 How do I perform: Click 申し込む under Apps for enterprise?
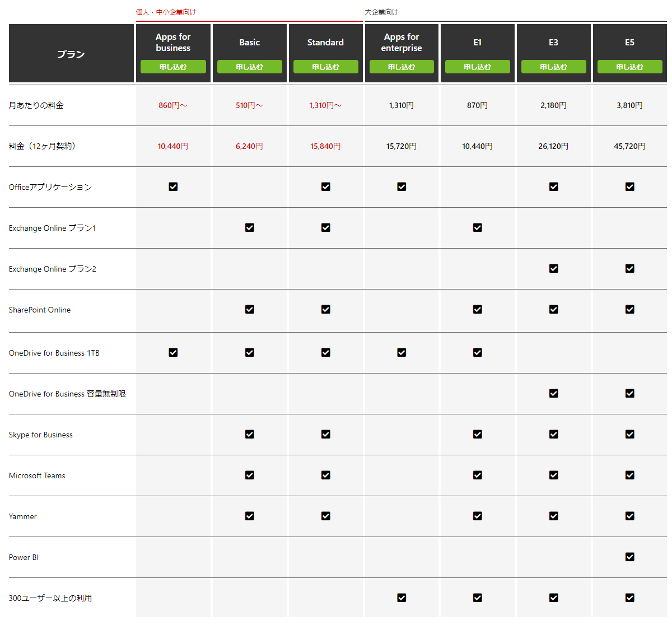(x=402, y=67)
